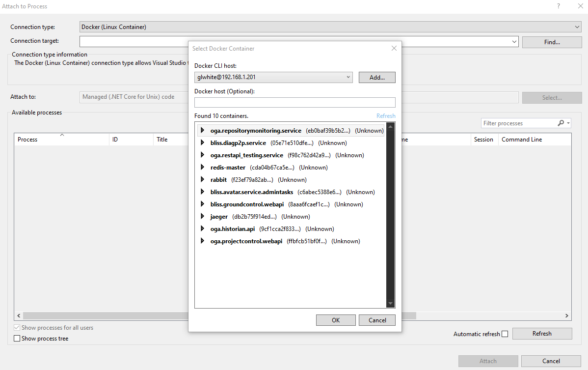Click the help question mark icon
588x370 pixels.
point(559,6)
